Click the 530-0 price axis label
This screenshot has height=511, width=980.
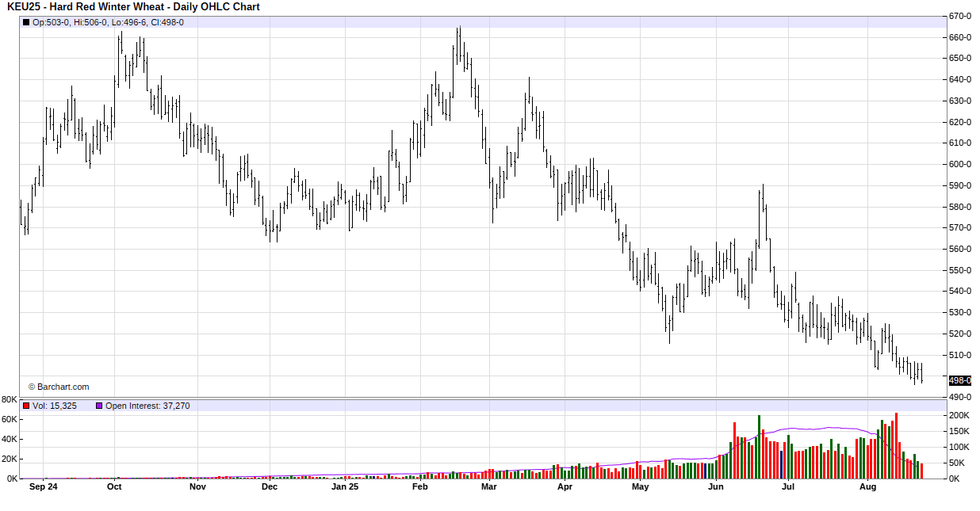(x=961, y=312)
